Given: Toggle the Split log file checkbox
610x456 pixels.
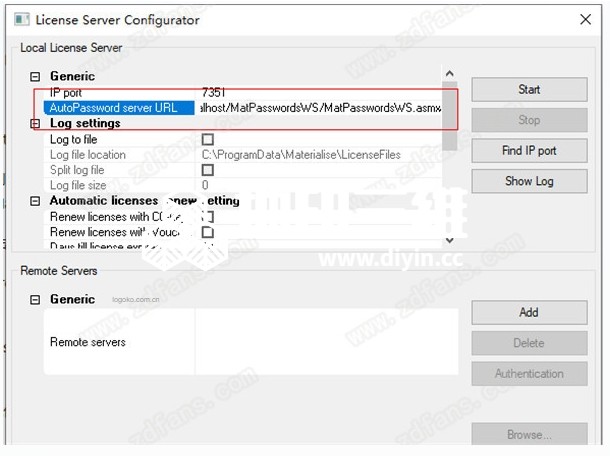Looking at the screenshot, I should [x=208, y=170].
